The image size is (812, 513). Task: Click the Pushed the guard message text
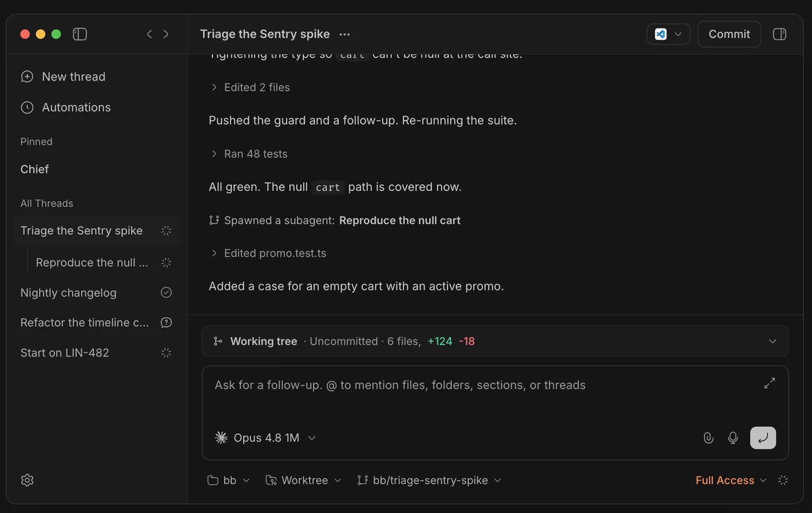tap(363, 120)
